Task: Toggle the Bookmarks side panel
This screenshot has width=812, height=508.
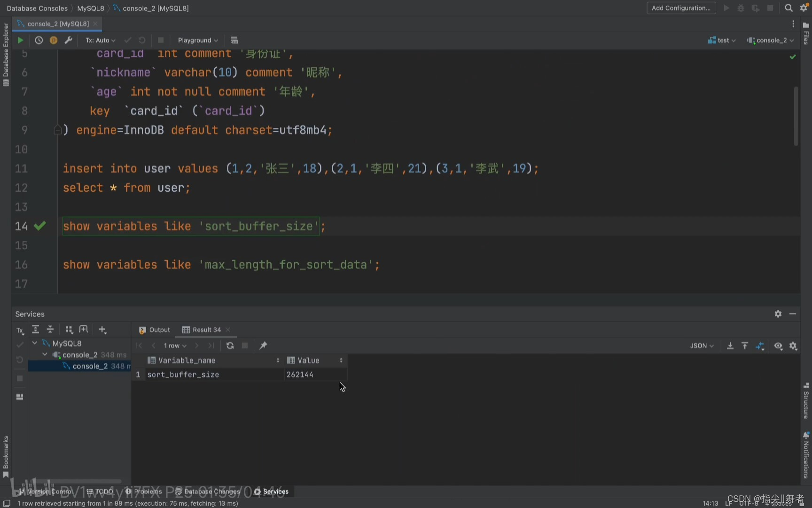Action: click(x=6, y=456)
